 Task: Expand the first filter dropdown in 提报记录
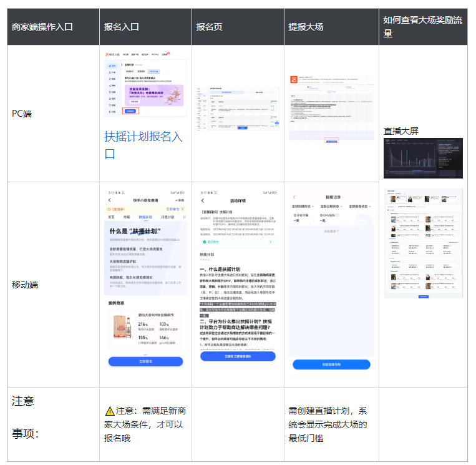[303, 206]
